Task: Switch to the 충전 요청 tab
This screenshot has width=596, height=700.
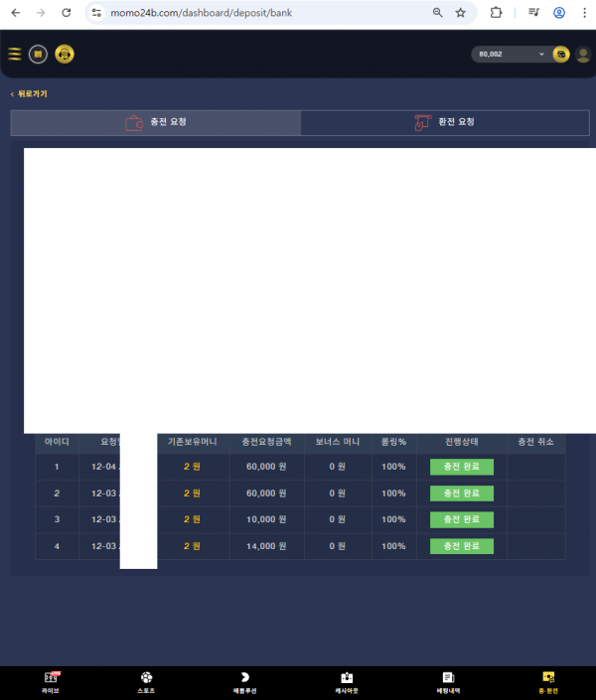Action: point(156,123)
